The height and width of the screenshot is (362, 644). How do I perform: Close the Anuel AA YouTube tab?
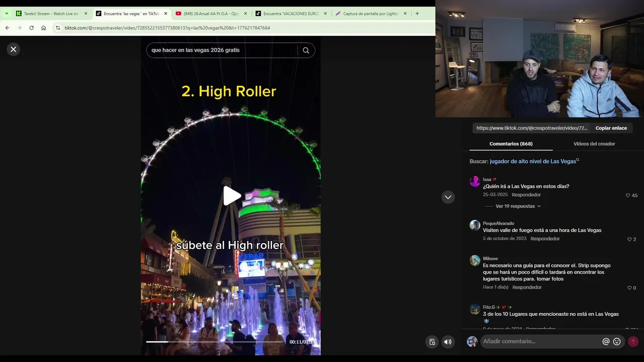coord(246,14)
